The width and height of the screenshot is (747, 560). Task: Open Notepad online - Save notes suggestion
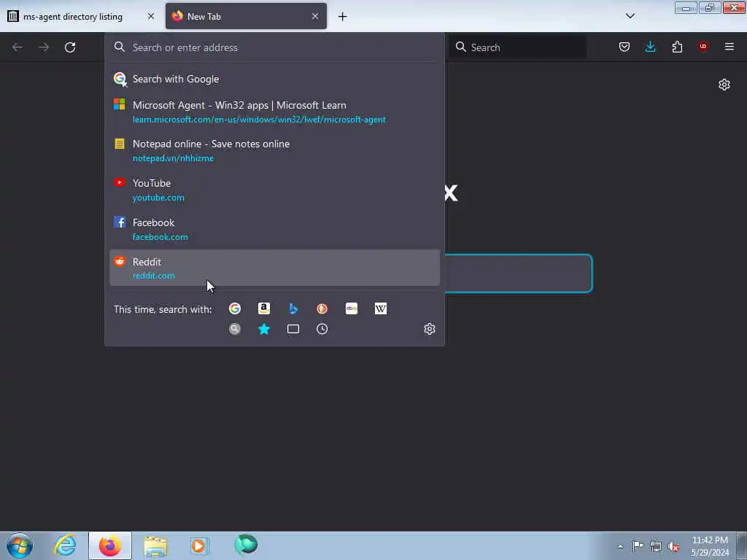pyautogui.click(x=274, y=150)
